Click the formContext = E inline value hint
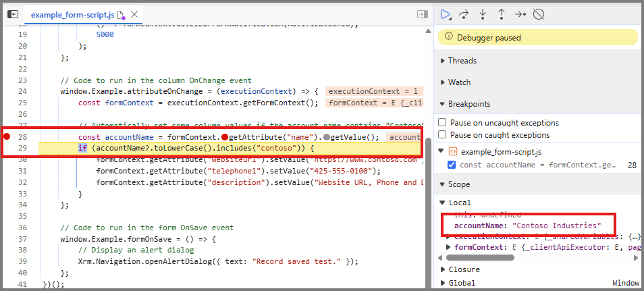This screenshot has height=291, width=644. 375,103
